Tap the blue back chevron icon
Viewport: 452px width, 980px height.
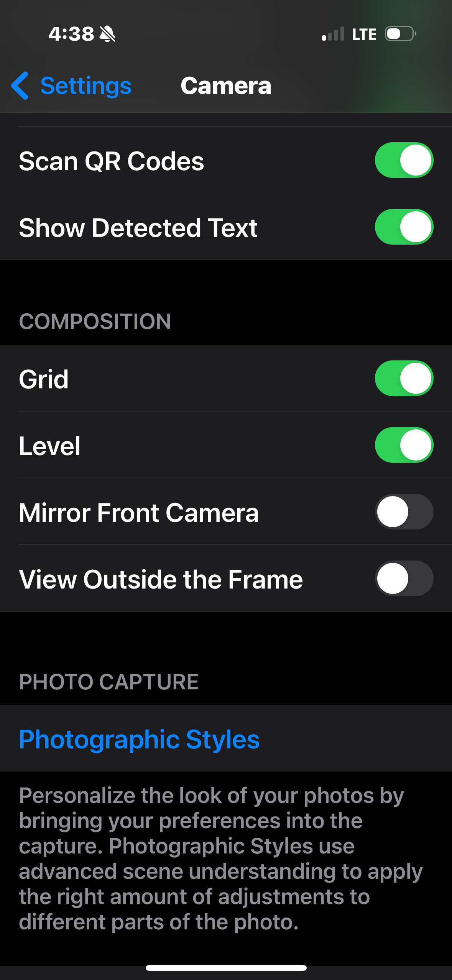coord(20,86)
